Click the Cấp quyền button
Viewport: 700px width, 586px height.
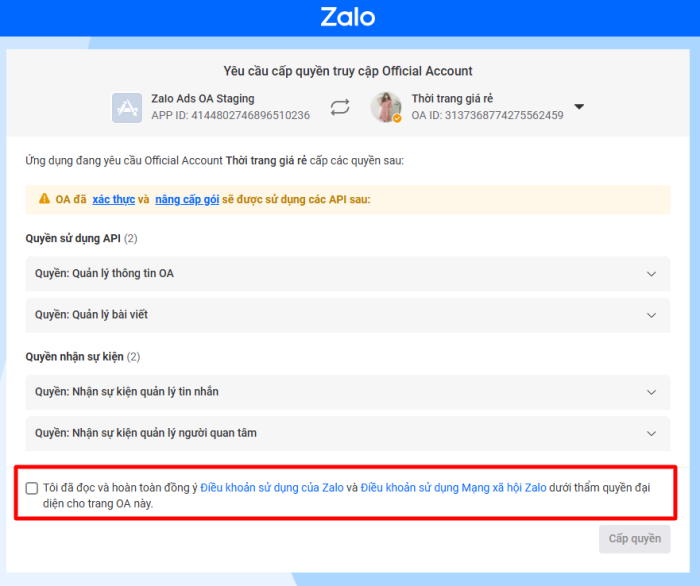[634, 539]
